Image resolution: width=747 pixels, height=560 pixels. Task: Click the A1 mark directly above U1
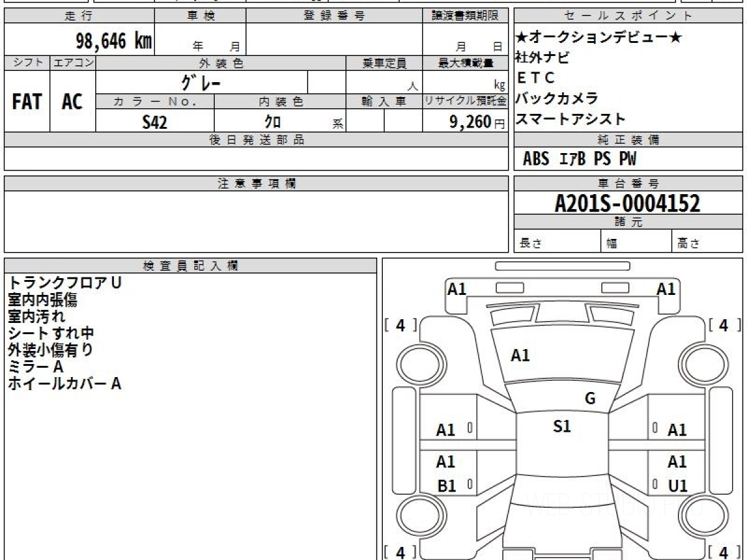pos(677,462)
